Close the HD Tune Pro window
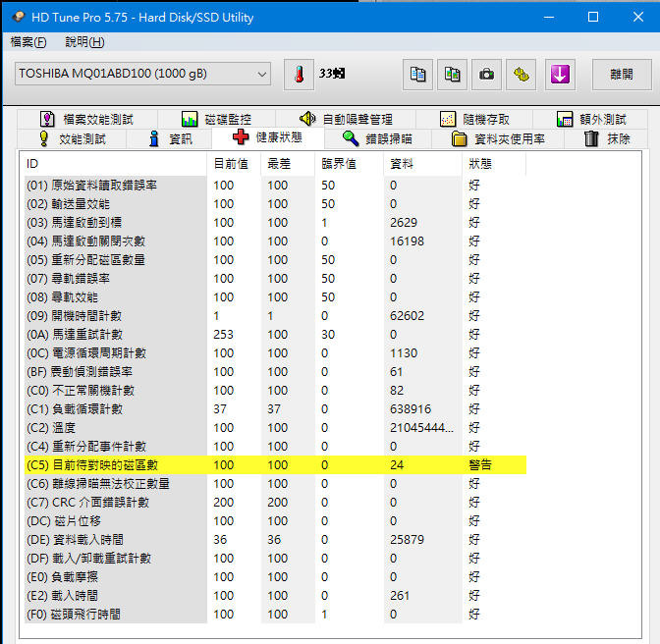 coord(638,17)
